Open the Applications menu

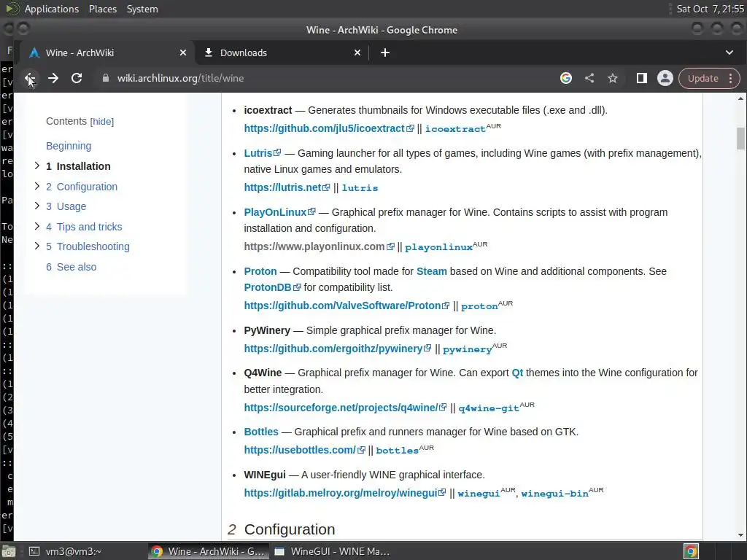point(52,9)
